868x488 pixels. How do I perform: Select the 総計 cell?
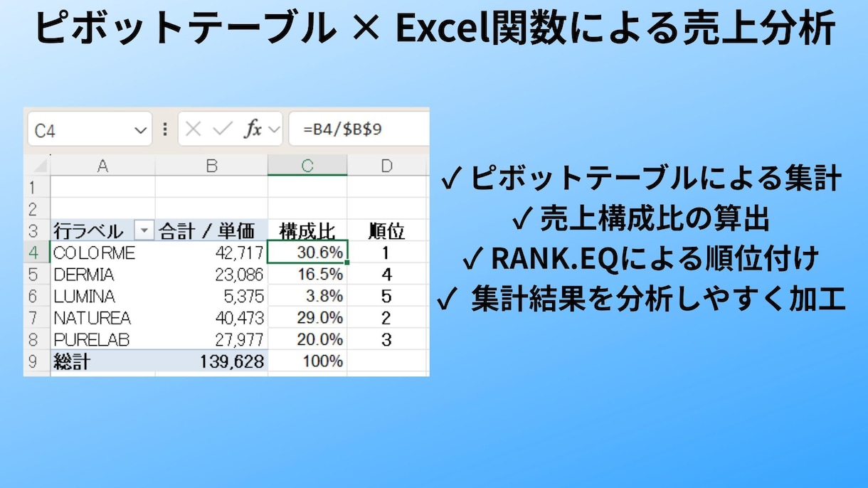pos(102,361)
